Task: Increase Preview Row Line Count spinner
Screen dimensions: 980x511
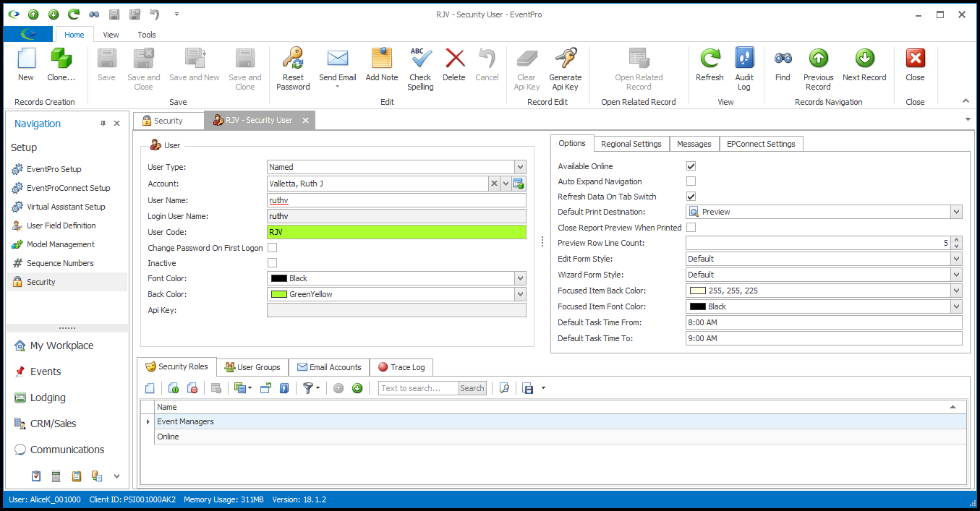Action: (x=957, y=240)
